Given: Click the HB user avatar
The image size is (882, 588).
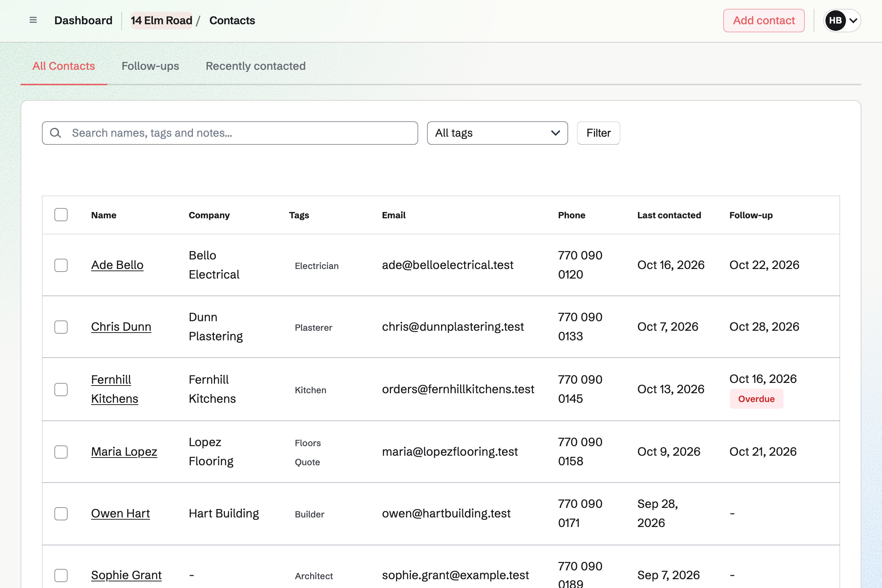Looking at the screenshot, I should tap(835, 20).
